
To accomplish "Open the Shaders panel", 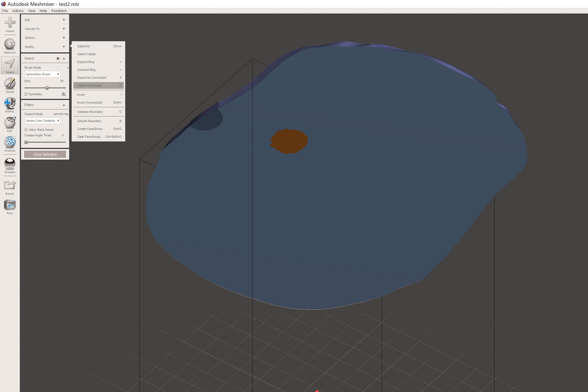I will coord(10,164).
